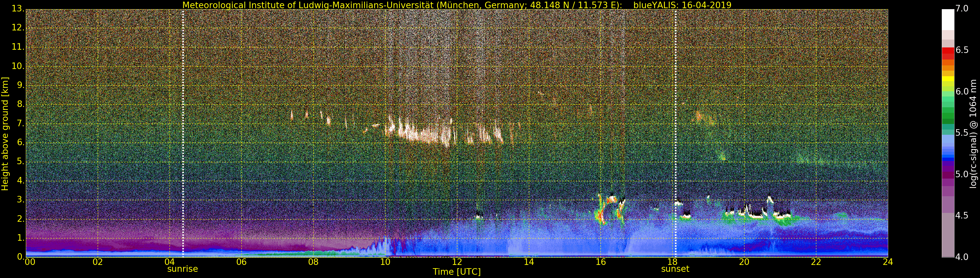Click the 'Time [UTC]' axis label
The image size is (980, 278).
(x=457, y=272)
